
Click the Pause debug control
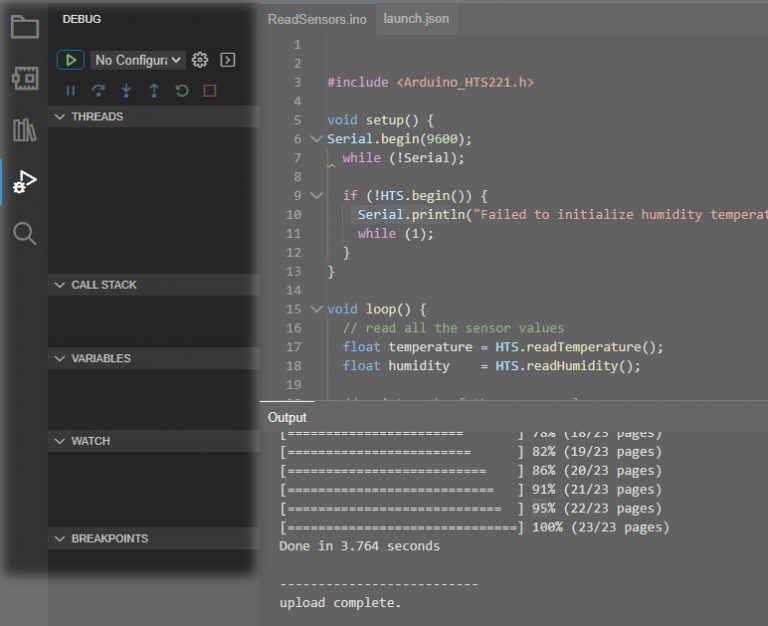[x=70, y=90]
